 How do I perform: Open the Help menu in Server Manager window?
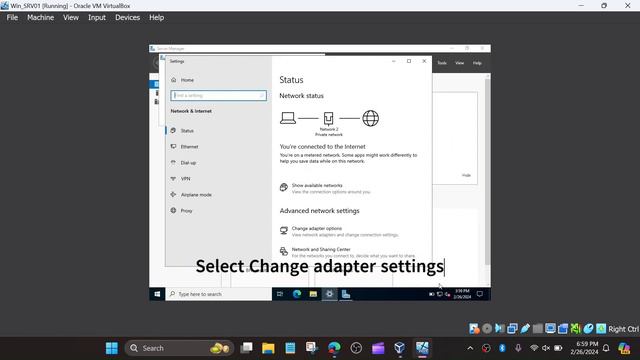(477, 63)
